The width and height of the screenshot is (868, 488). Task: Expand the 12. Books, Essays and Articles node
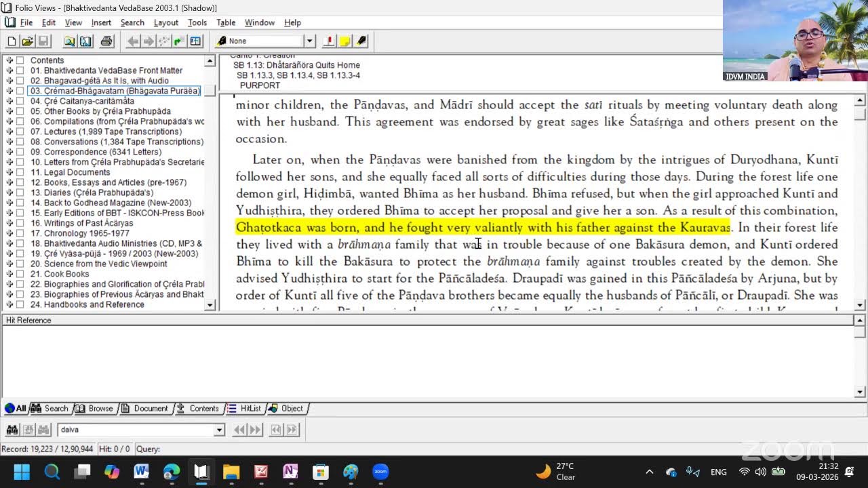pyautogui.click(x=9, y=182)
